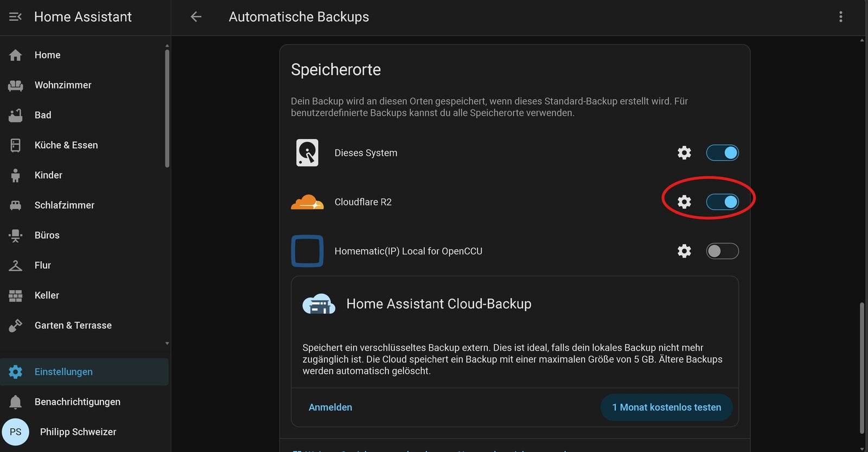Open the Küche & Essen dashboard
This screenshot has width=868, height=452.
(85, 145)
